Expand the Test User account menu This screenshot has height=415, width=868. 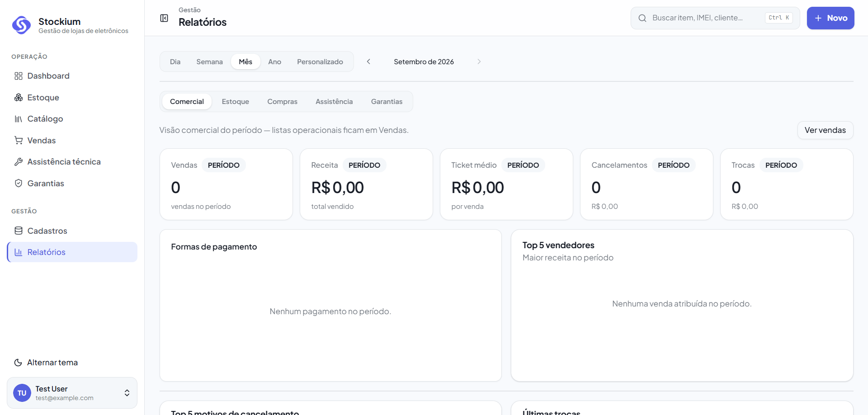72,393
